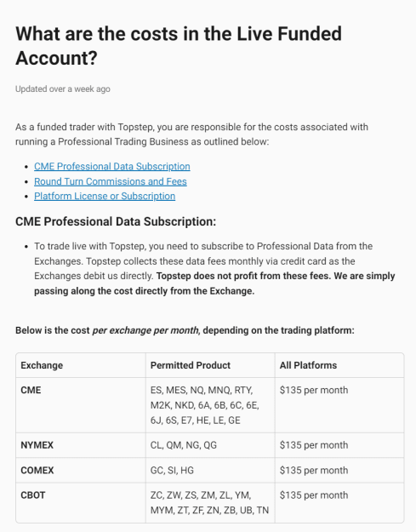Click the GC, SI, HG products cell
The image size is (416, 532).
(x=172, y=470)
